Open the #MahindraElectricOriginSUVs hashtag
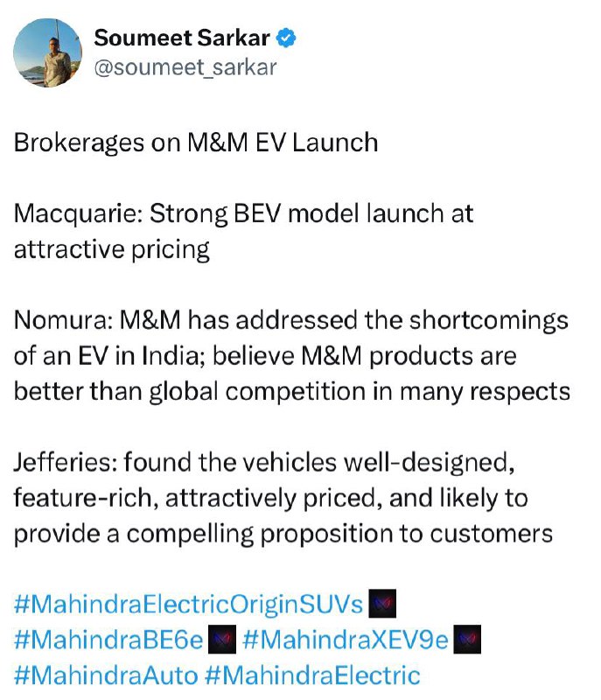Viewport: 601px width, 700px height. [x=188, y=605]
